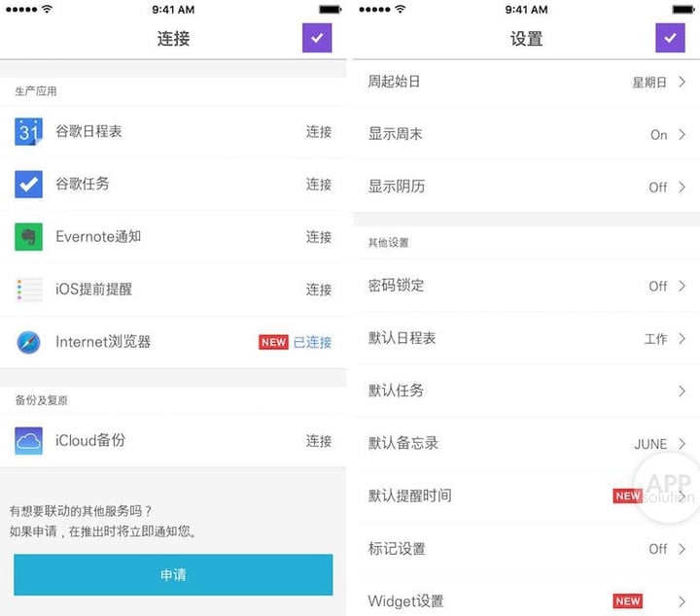Open the 默认任务 settings row
This screenshot has height=616, width=700.
(x=525, y=391)
